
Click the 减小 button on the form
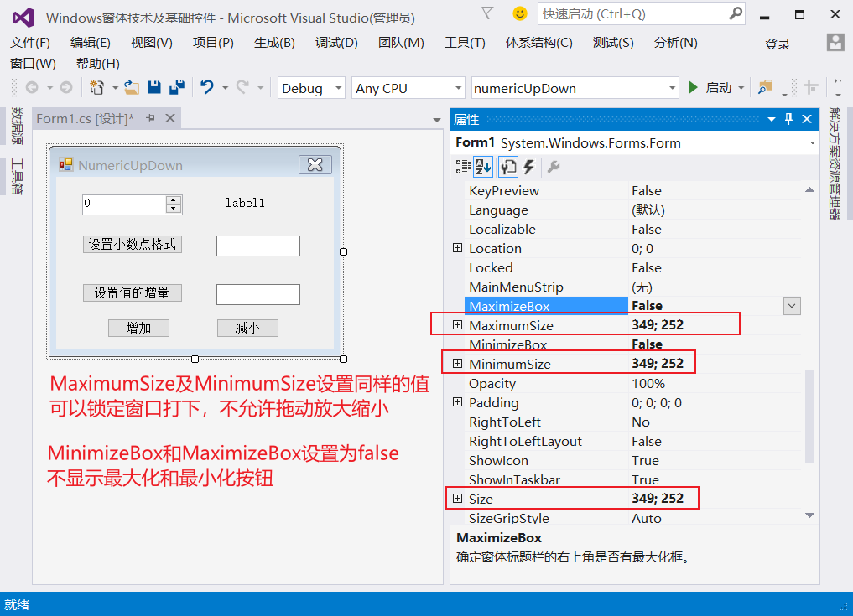(247, 328)
